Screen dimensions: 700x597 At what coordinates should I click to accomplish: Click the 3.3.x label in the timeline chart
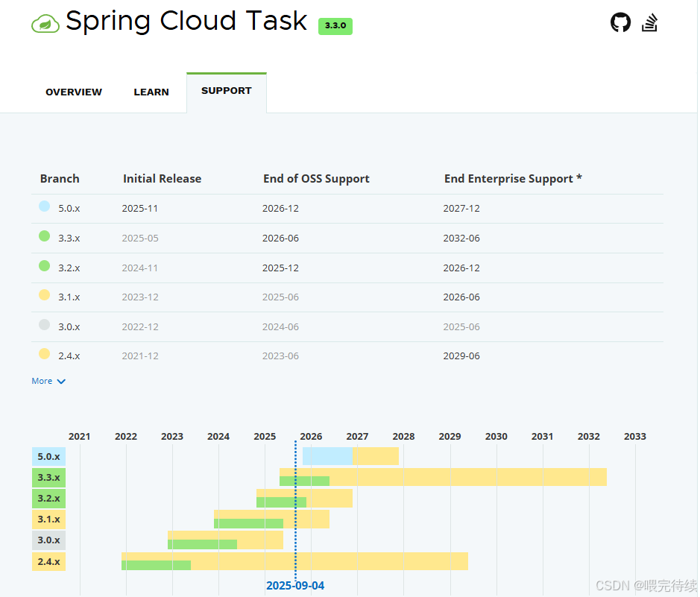point(48,478)
